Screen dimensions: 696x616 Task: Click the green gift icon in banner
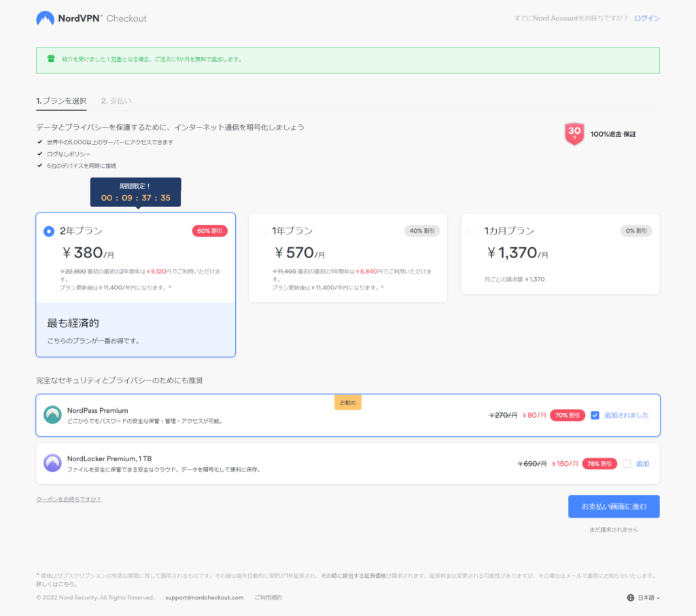click(x=51, y=59)
